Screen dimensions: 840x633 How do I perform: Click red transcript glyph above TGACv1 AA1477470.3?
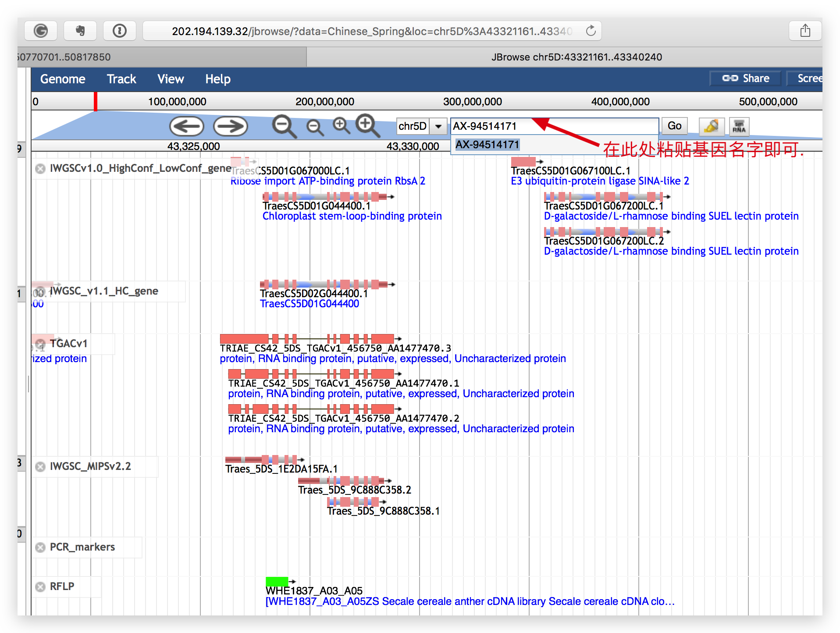(x=310, y=338)
